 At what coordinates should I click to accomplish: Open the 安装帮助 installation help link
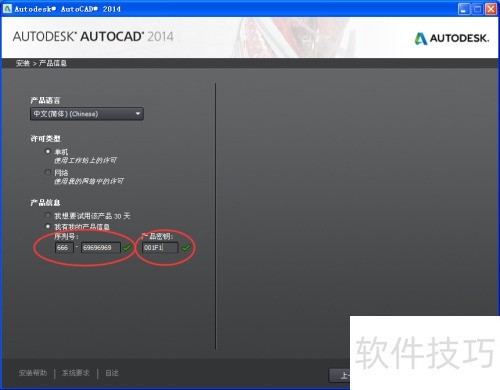(x=33, y=373)
